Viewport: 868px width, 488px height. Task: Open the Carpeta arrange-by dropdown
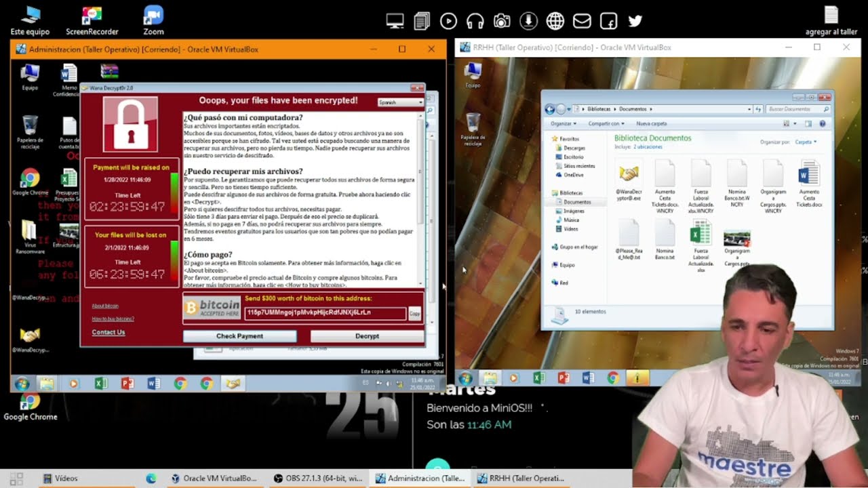click(806, 142)
